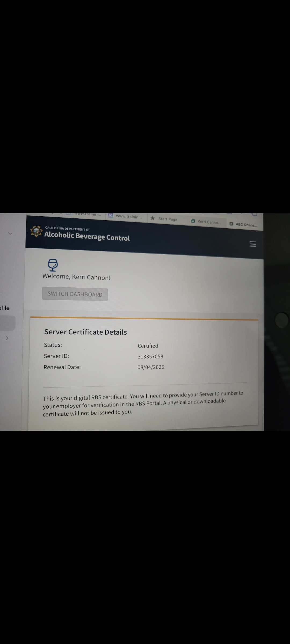Click the California ABC badge logo
Screen dimensions: 290x644
pyautogui.click(x=36, y=231)
